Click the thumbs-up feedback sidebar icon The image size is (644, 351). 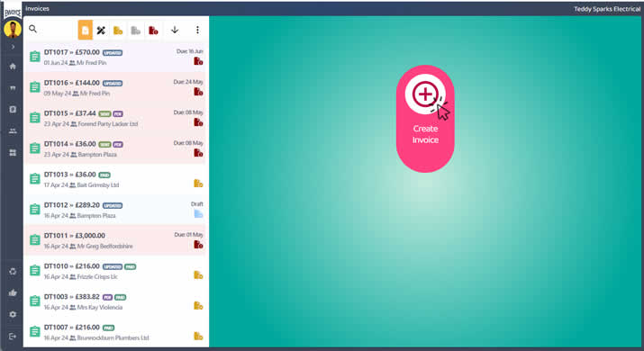[x=13, y=292]
